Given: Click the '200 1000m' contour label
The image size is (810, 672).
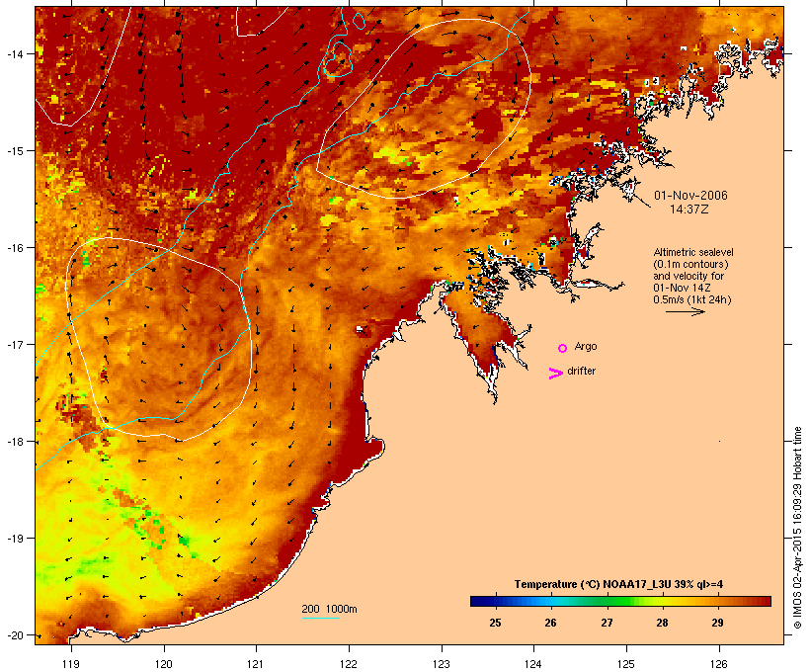Looking at the screenshot, I should tap(329, 609).
